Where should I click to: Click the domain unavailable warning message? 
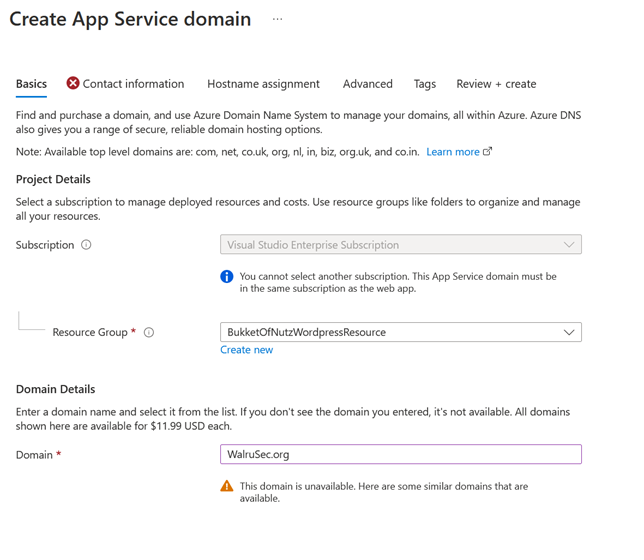coord(384,492)
